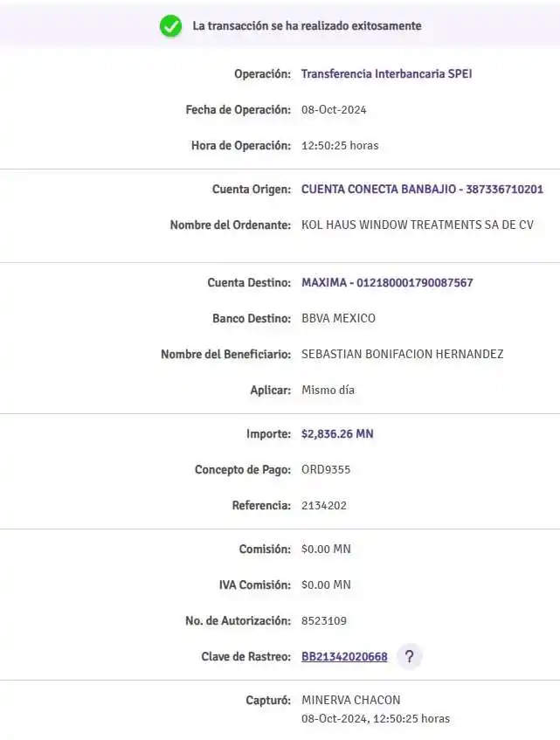This screenshot has height=740, width=560.
Task: Click the destination bank BBVA MEXICO
Action: pos(338,319)
